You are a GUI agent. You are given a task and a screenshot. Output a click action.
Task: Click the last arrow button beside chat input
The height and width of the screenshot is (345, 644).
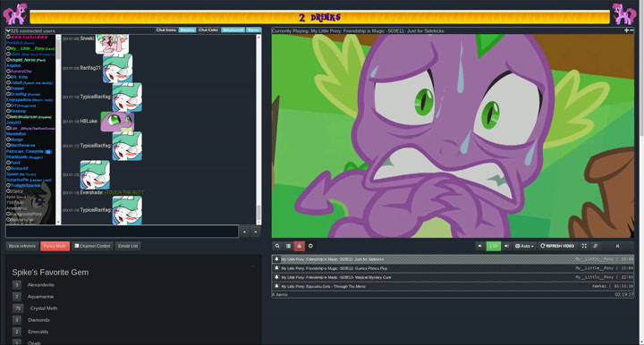point(256,231)
